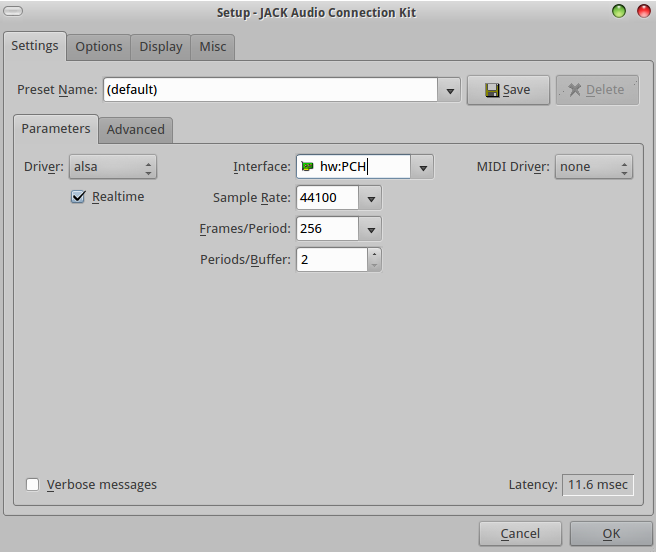The height and width of the screenshot is (552, 656).
Task: Expand the Interface dropdown arrow
Action: (423, 167)
